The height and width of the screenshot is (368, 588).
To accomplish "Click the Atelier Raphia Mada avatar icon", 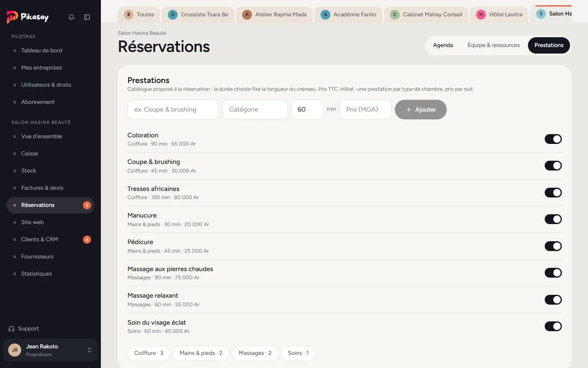I will point(247,15).
